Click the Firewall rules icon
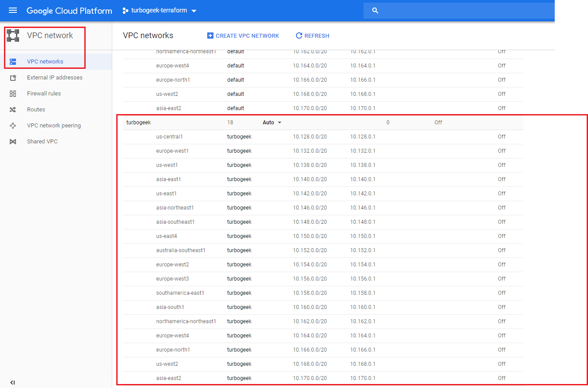Image resolution: width=588 pixels, height=388 pixels. [x=13, y=94]
